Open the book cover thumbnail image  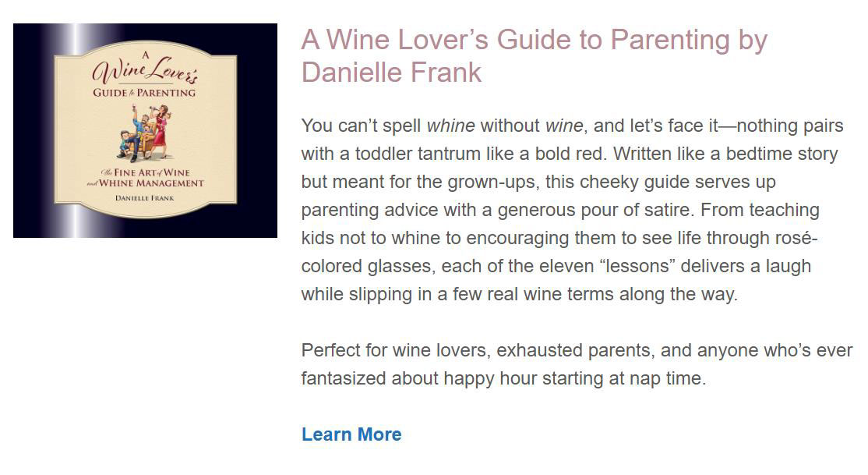(145, 130)
